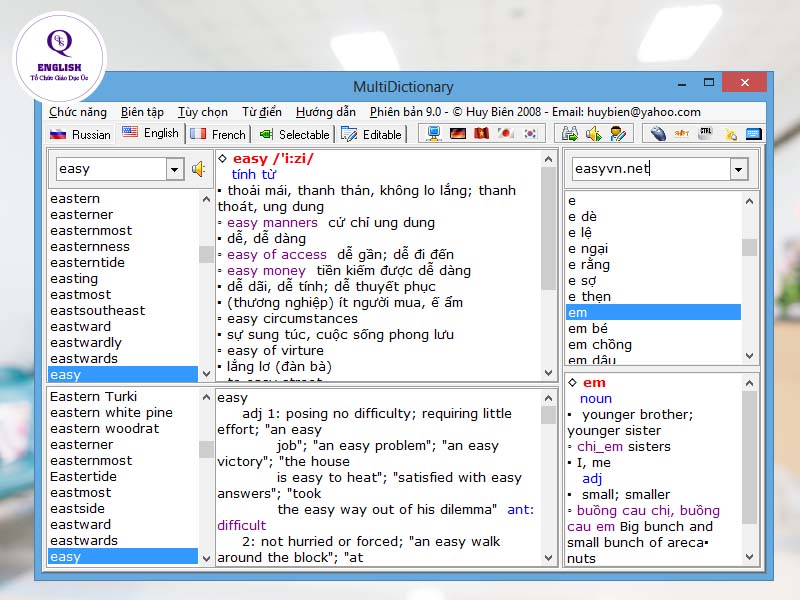Click the user edit pencil icon

(618, 134)
